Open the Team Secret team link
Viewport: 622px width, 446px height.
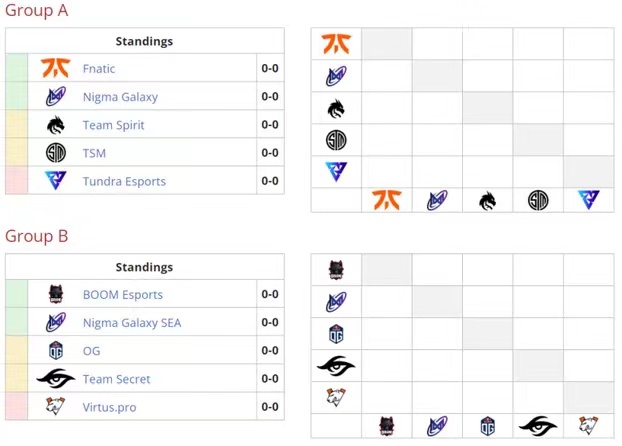click(x=117, y=379)
